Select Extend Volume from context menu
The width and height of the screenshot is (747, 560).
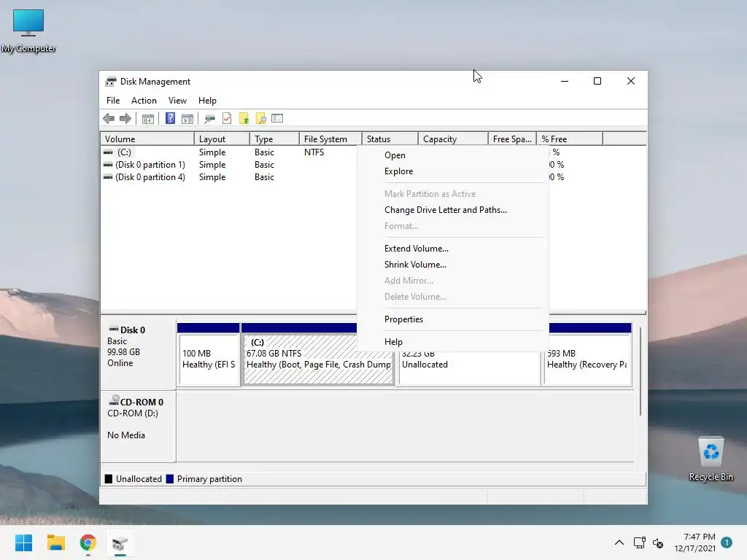coord(452,249)
